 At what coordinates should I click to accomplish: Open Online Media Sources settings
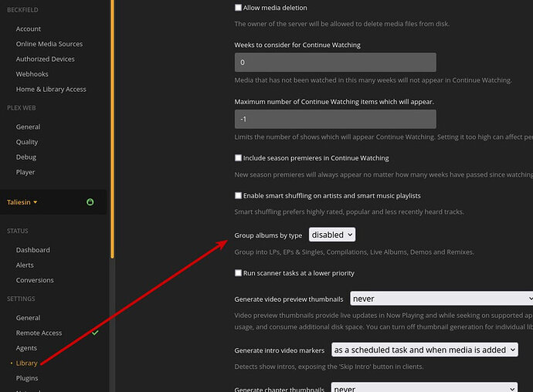pos(49,44)
